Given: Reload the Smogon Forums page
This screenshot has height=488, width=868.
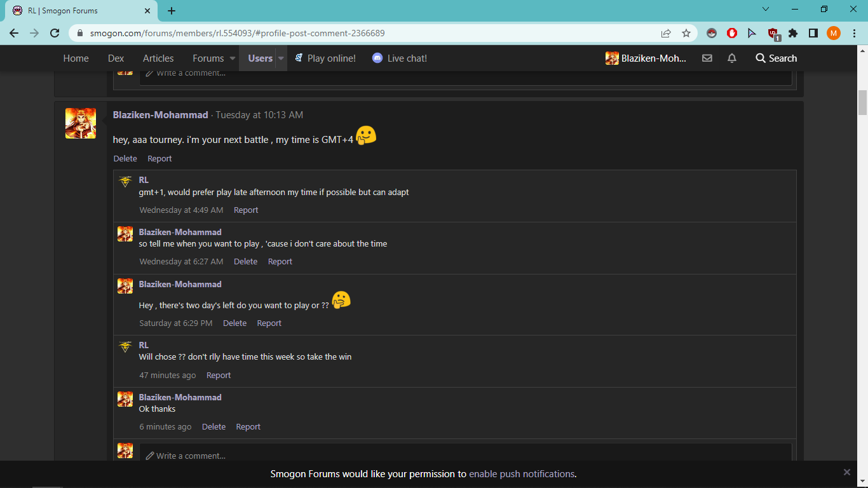Looking at the screenshot, I should click(55, 33).
